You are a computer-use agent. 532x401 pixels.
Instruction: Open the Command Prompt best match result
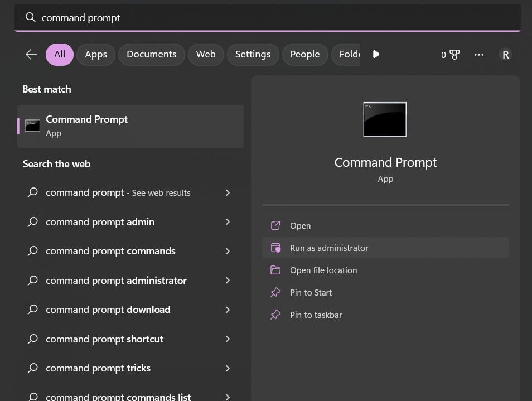[x=130, y=126]
